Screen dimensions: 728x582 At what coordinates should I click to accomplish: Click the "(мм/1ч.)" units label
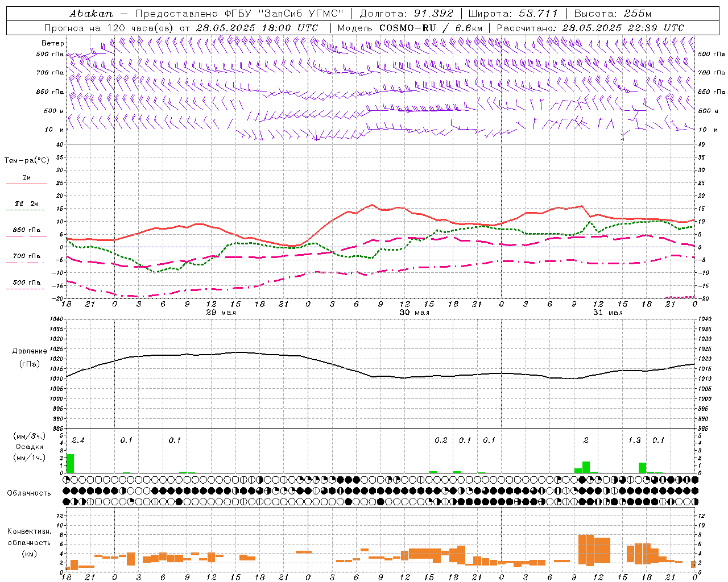tap(29, 458)
